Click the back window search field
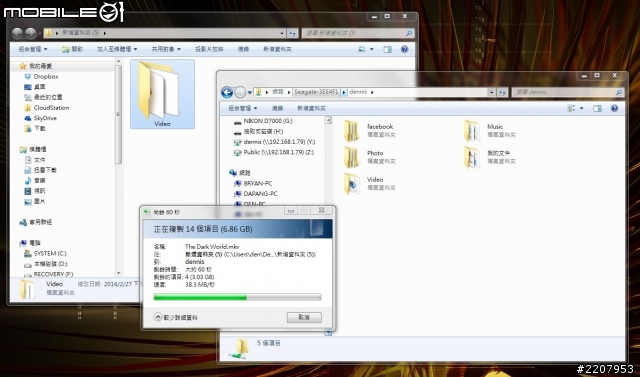The height and width of the screenshot is (377, 640). pyautogui.click(x=358, y=33)
